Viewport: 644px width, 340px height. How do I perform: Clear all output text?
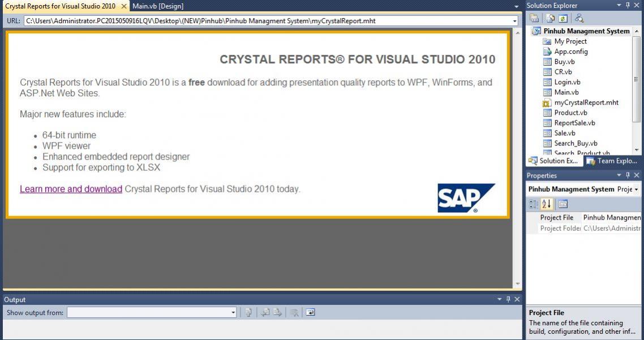point(294,312)
